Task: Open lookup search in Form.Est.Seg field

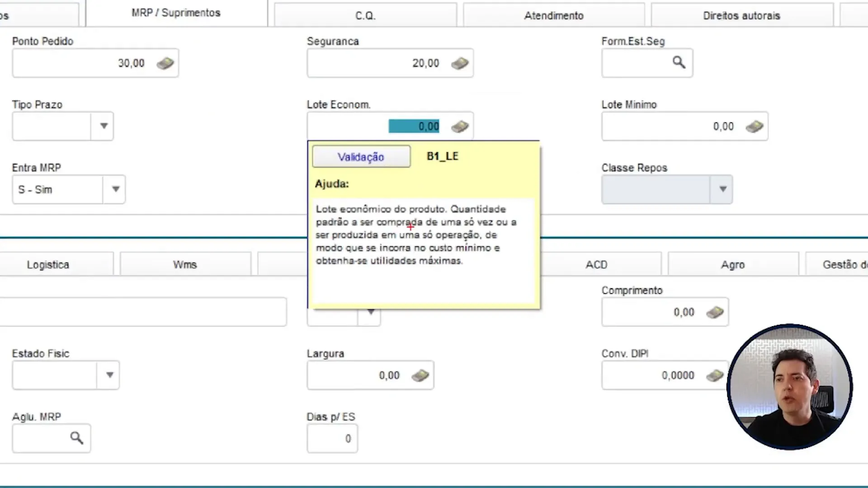Action: tap(679, 62)
